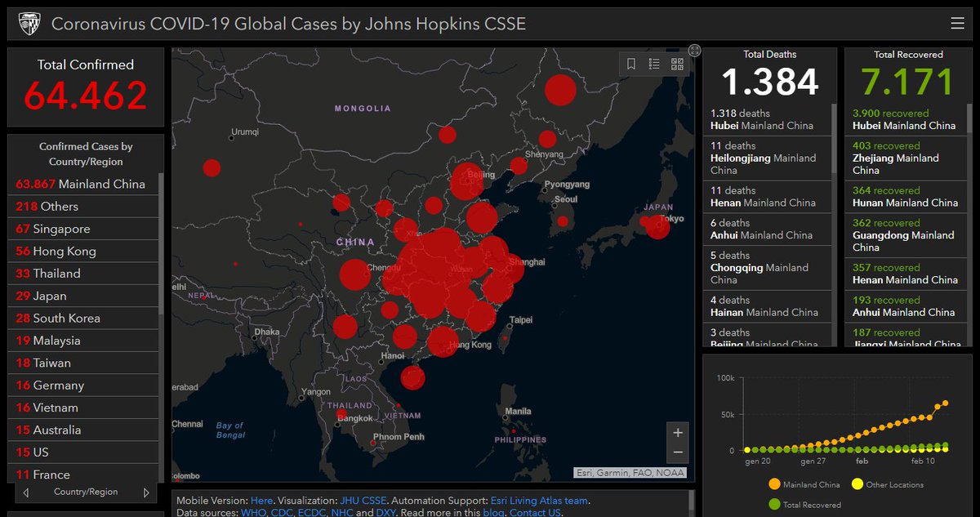
Task: Open the hamburger menu in the header
Action: pos(958,24)
